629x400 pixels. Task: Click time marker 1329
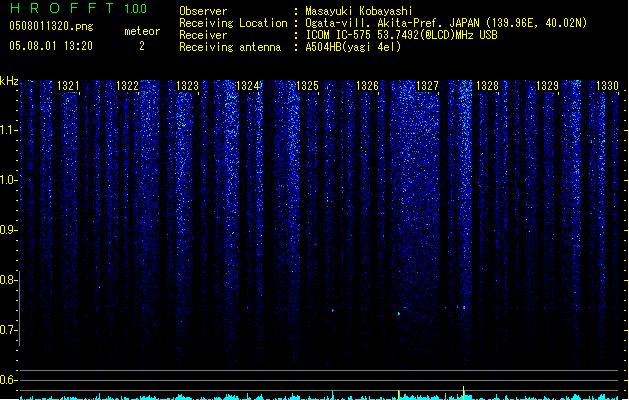coord(548,86)
